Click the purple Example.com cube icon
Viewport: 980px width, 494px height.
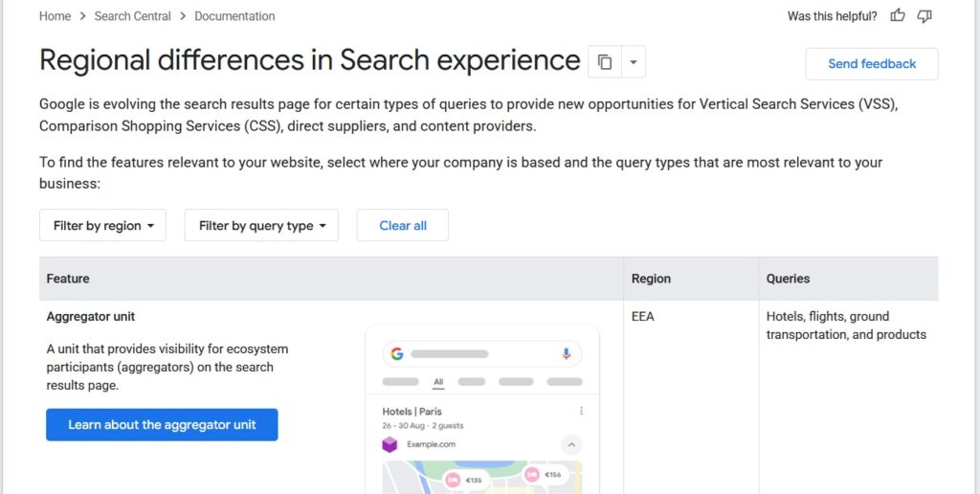[x=390, y=444]
